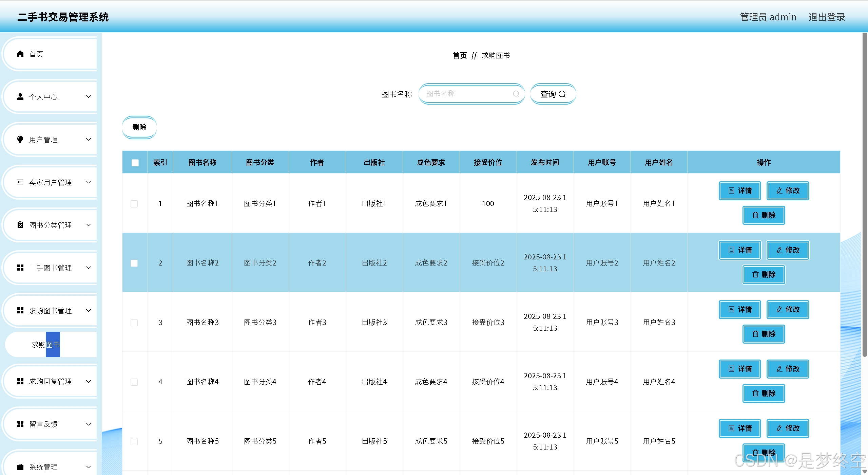This screenshot has height=475, width=868.
Task: Click the magnifier icon inside search field
Action: click(516, 94)
